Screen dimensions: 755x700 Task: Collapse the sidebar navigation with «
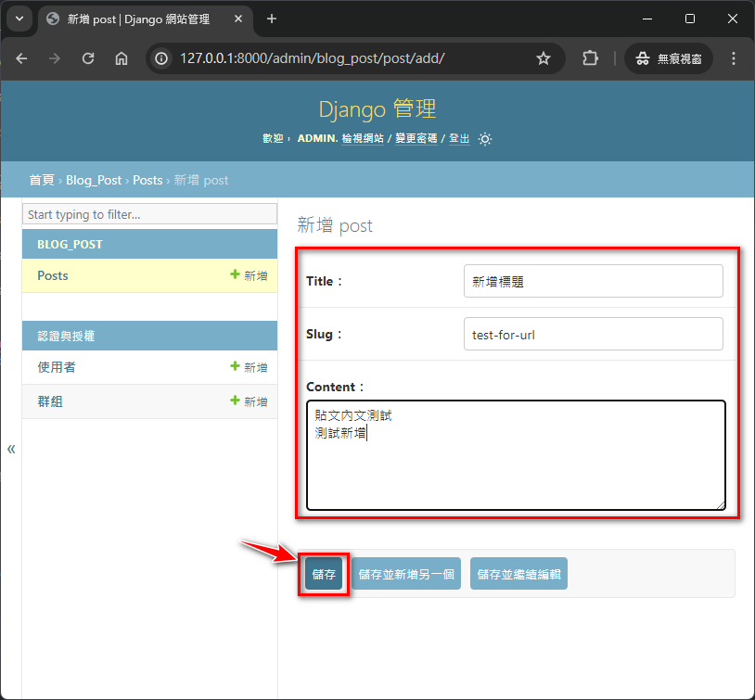11,449
